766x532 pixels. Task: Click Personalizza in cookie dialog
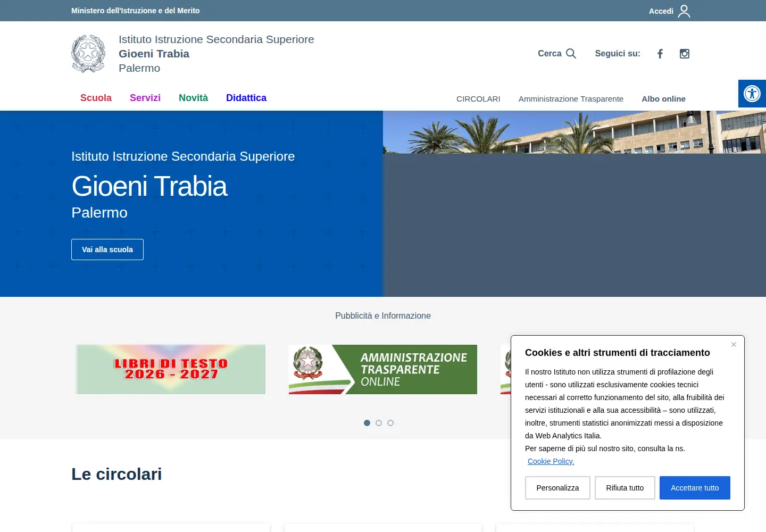557,488
